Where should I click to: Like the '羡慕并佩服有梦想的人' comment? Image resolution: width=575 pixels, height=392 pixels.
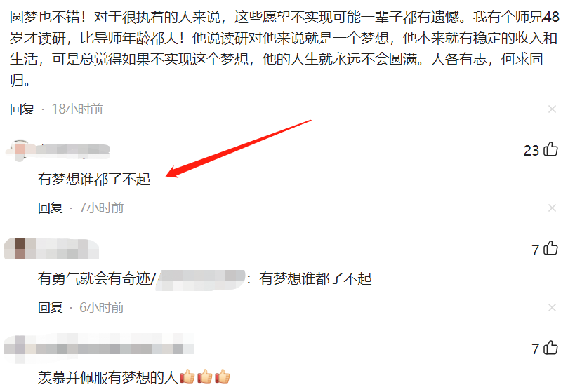(x=550, y=348)
